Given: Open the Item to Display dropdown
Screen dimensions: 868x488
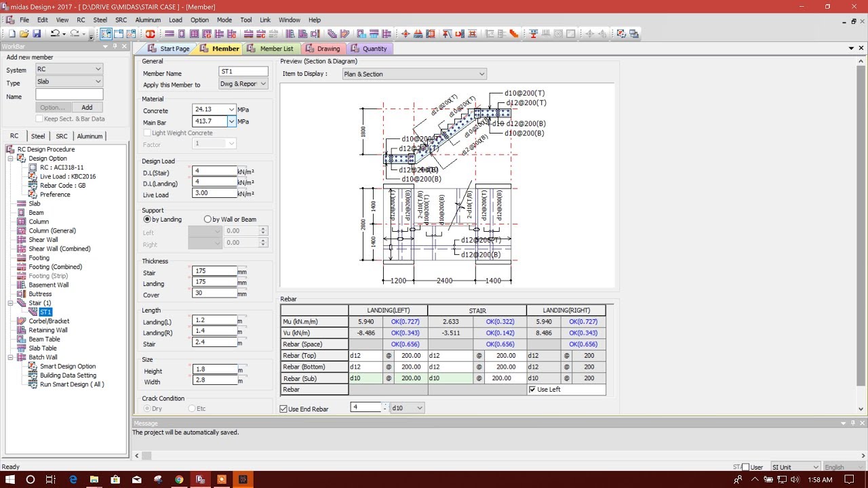Looking at the screenshot, I should 414,74.
